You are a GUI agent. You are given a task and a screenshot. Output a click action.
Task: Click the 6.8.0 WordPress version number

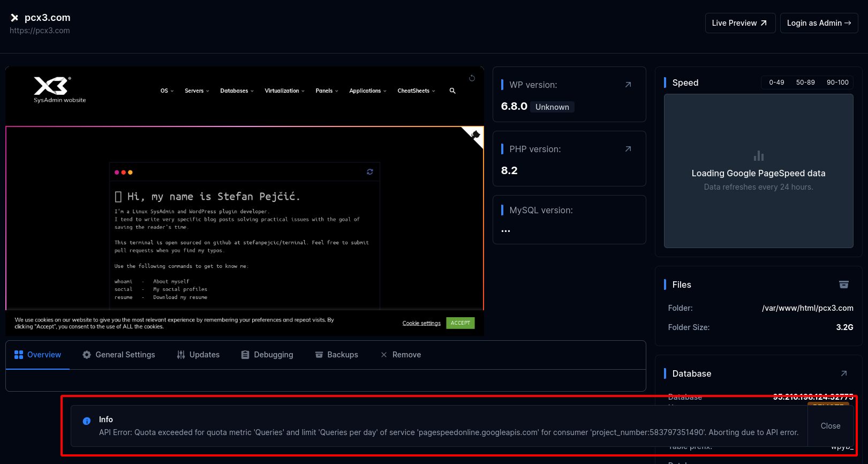coord(514,106)
